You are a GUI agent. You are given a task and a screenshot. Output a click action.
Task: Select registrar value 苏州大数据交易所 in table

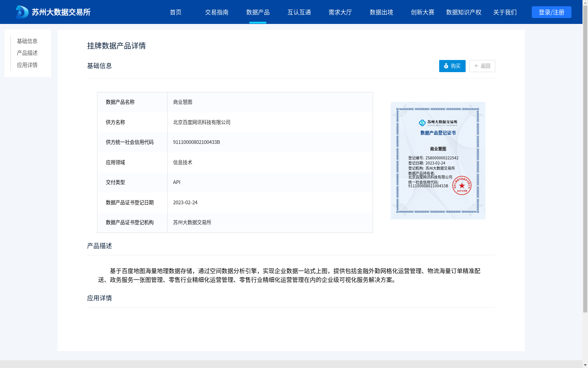coord(192,222)
